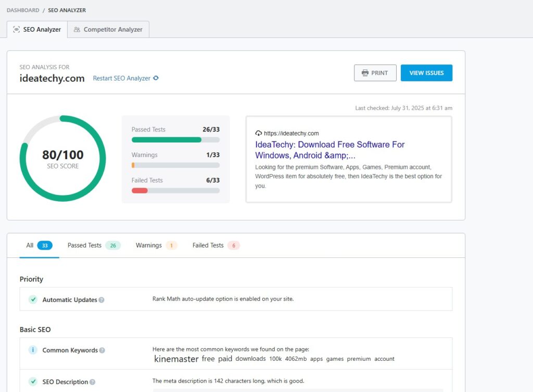Click 'meta description is 142 characters long' text
Screen dimensions: 533x392
pyautogui.click(x=228, y=381)
